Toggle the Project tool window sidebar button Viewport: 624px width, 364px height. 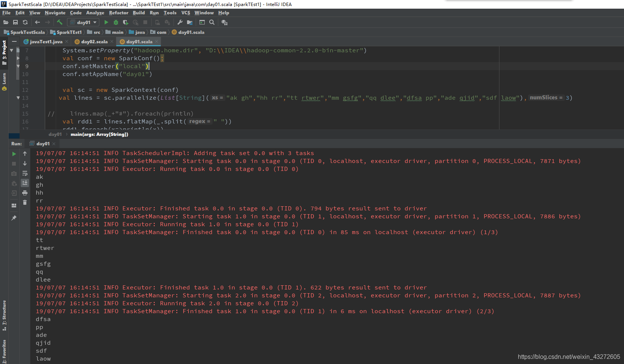click(x=4, y=52)
